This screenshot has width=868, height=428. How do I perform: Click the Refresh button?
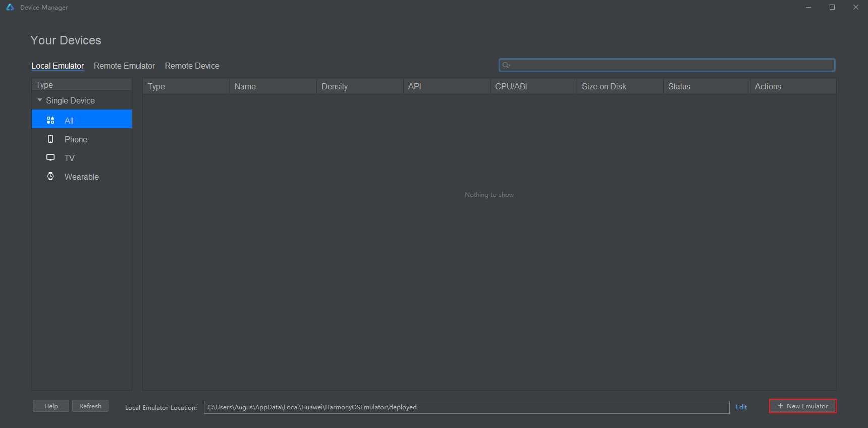pos(90,406)
